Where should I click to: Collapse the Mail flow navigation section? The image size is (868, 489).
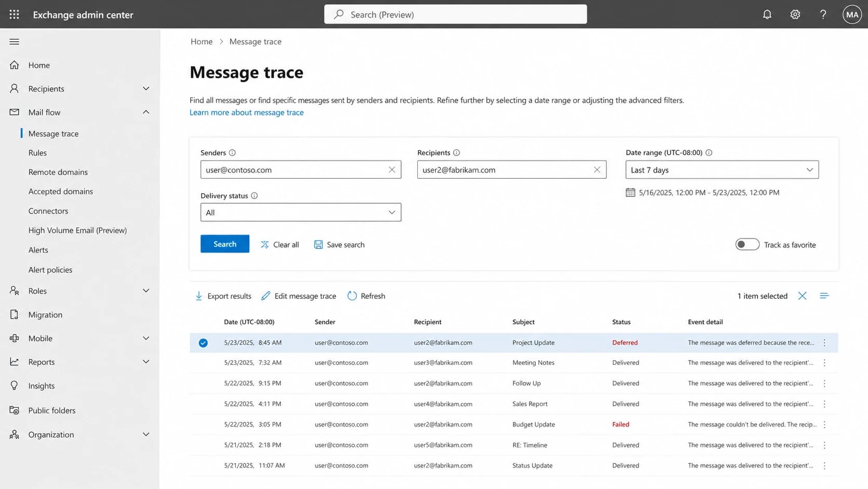point(146,112)
